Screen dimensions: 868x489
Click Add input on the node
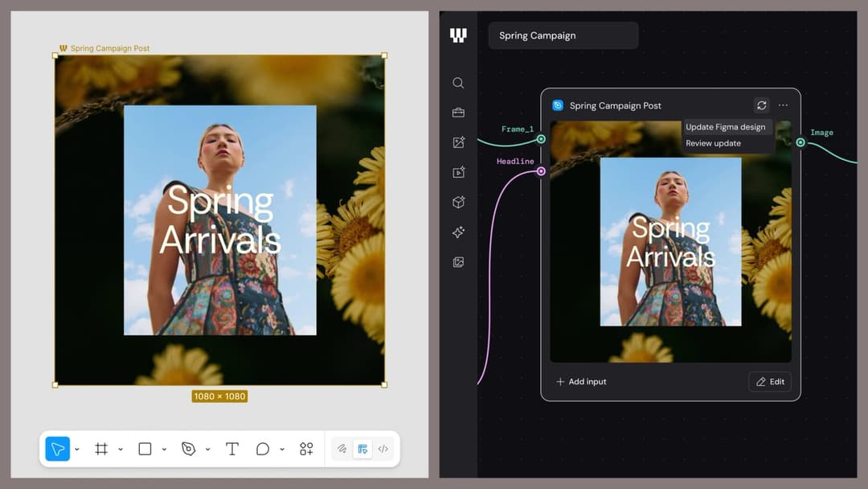[581, 381]
